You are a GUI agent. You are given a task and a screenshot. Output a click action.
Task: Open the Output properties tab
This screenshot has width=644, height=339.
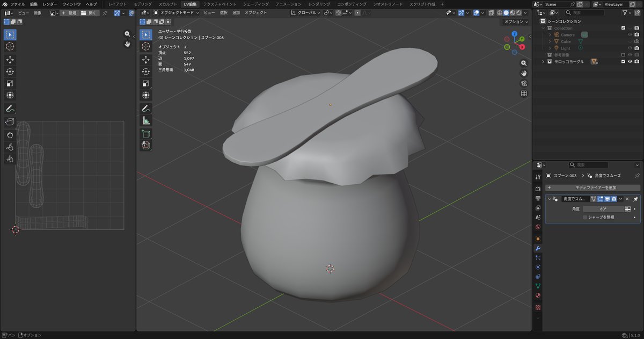pyautogui.click(x=538, y=198)
